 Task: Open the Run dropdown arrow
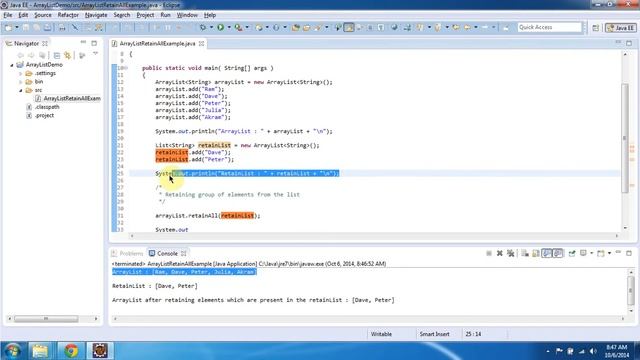[229, 27]
